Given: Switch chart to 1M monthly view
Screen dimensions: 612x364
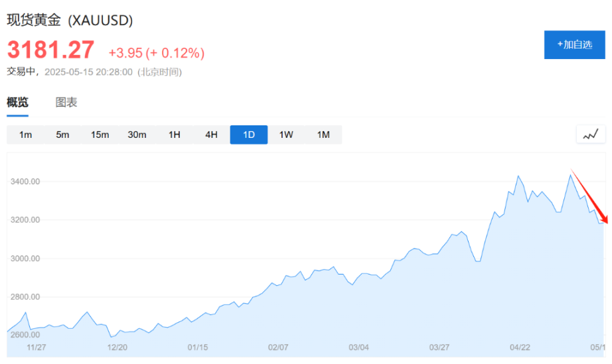Looking at the screenshot, I should 323,135.
